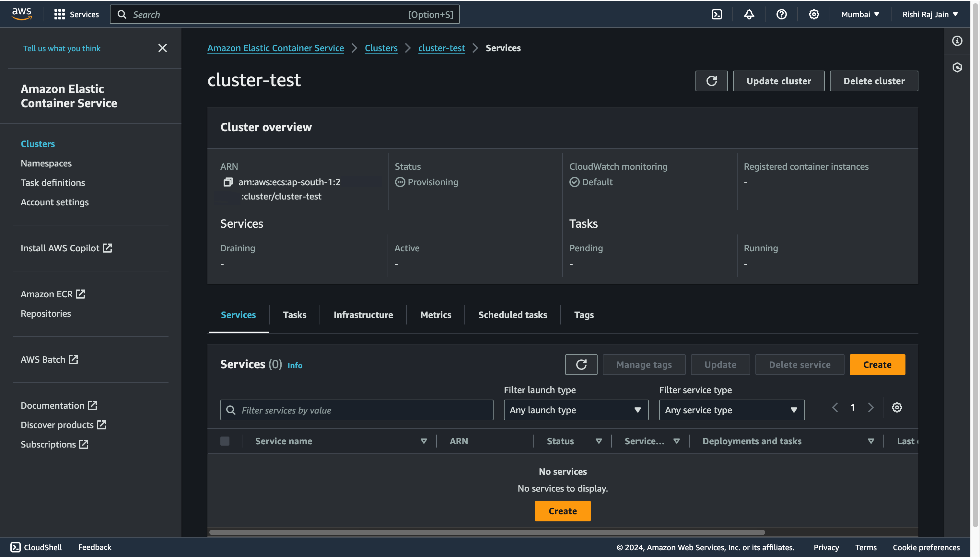The width and height of the screenshot is (980, 557).
Task: Focus the top Search field
Action: pyautogui.click(x=285, y=15)
